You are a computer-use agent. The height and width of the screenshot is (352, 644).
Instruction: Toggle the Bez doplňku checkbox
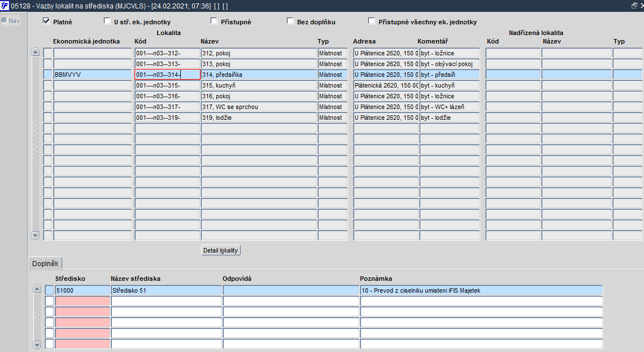click(x=290, y=21)
